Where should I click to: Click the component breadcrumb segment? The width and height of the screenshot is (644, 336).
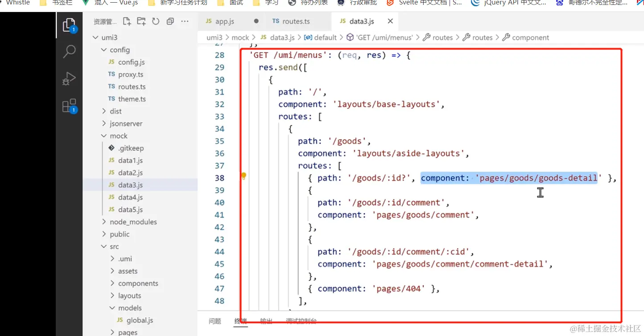point(530,37)
